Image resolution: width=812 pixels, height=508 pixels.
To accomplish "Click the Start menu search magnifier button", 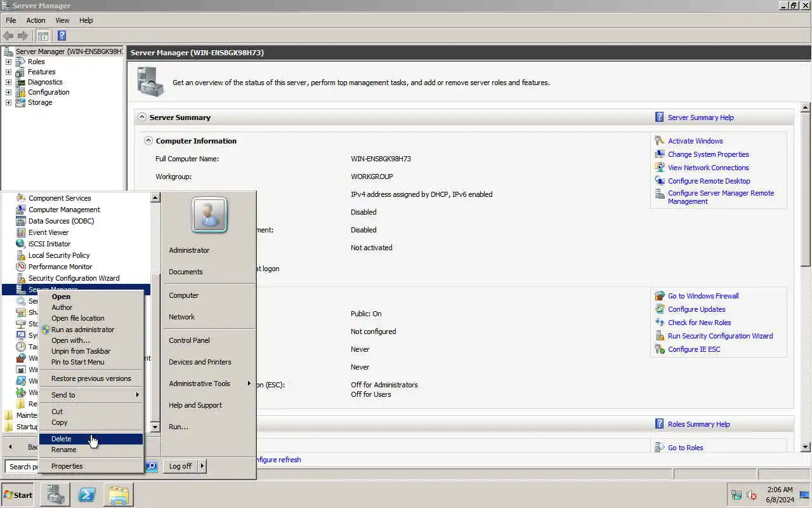I will (x=152, y=466).
